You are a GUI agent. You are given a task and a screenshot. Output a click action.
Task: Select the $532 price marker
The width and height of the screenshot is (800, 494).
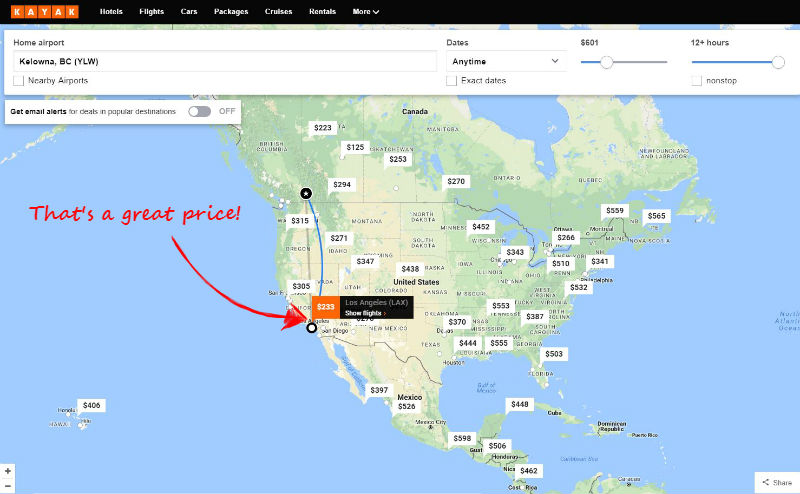(x=579, y=287)
